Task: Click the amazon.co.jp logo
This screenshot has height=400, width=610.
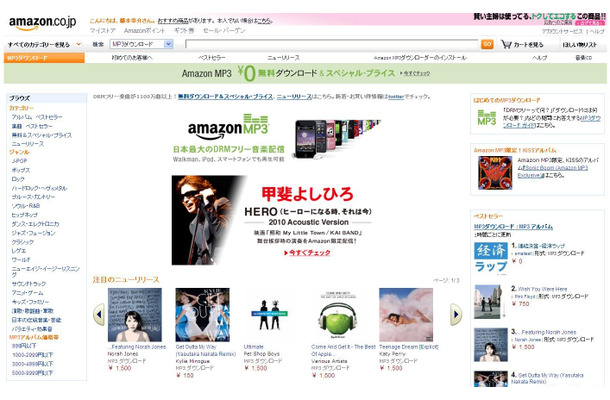Action: [42, 23]
